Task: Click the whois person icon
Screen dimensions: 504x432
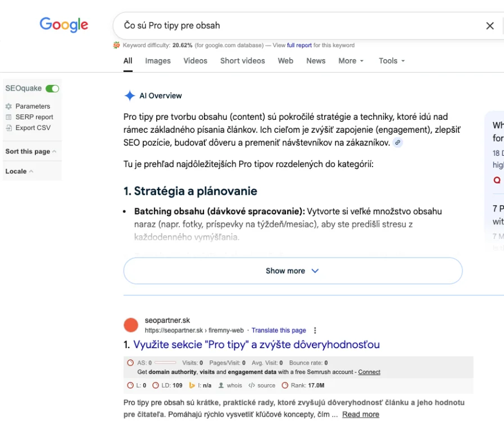Action: (221, 385)
